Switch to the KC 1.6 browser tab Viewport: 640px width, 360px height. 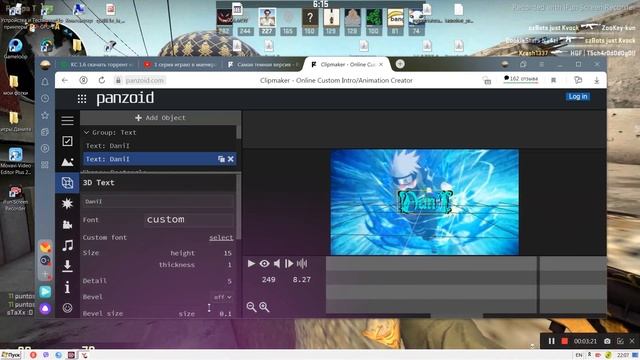(x=97, y=64)
